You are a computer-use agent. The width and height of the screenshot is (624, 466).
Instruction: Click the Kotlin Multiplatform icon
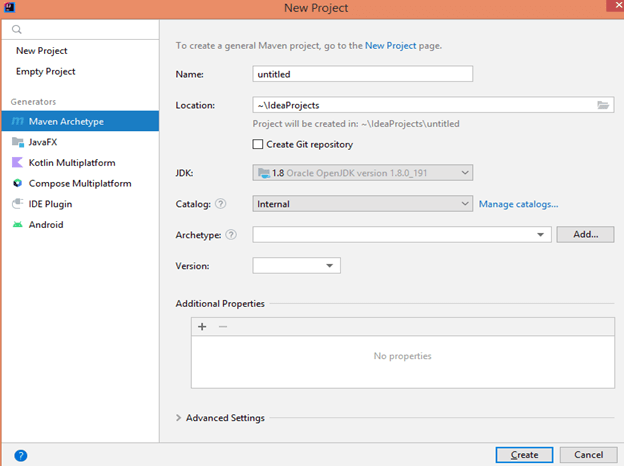(18, 163)
